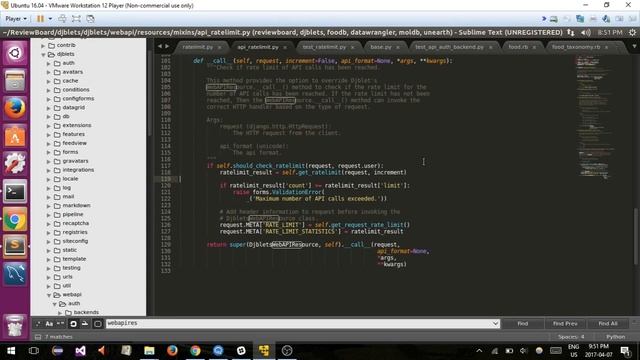Select the recaptcha folder
Viewport: 640px width, 360px height.
tap(76, 223)
